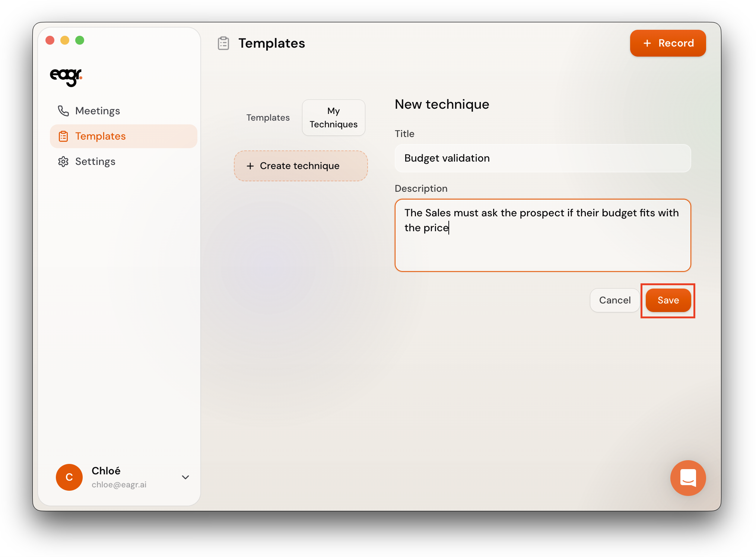This screenshot has width=756, height=557.
Task: Select the My Techniques tab
Action: [333, 118]
